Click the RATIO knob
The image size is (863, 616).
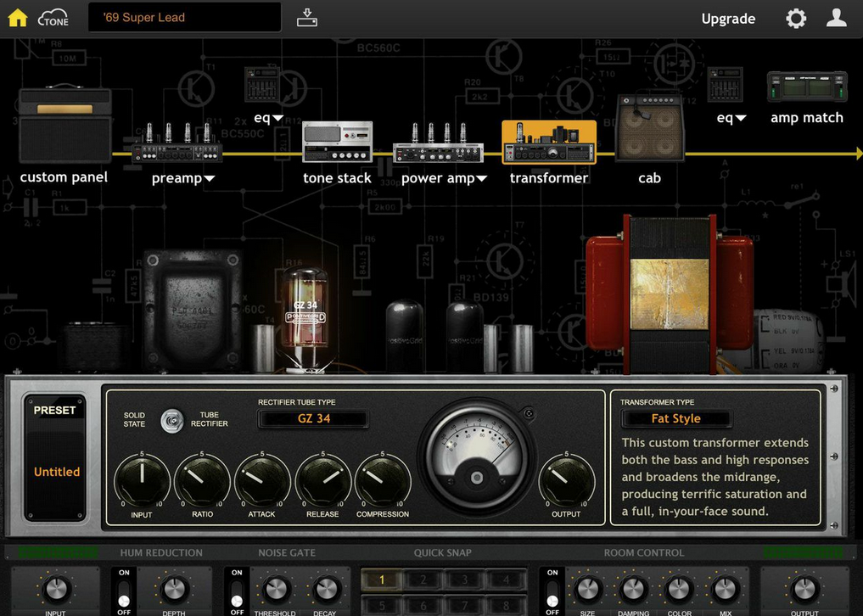tap(202, 480)
